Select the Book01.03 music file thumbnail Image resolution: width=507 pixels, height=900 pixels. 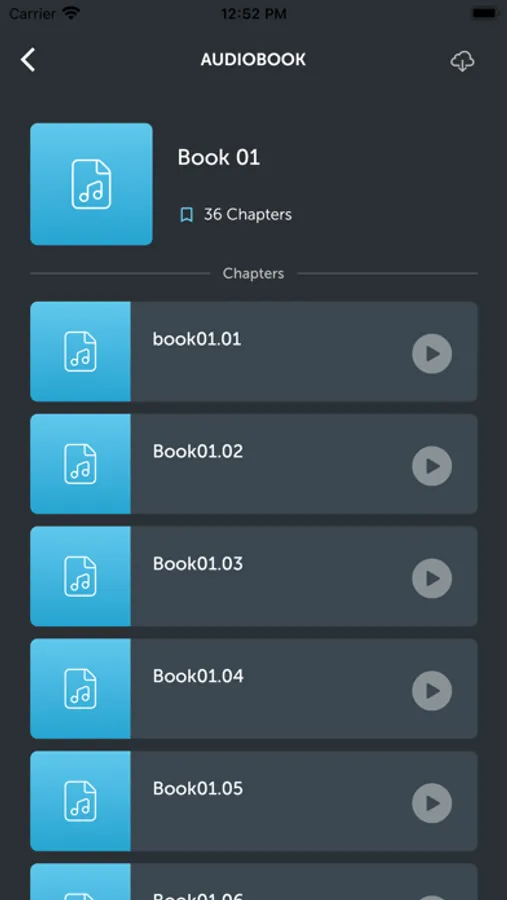[x=80, y=576]
